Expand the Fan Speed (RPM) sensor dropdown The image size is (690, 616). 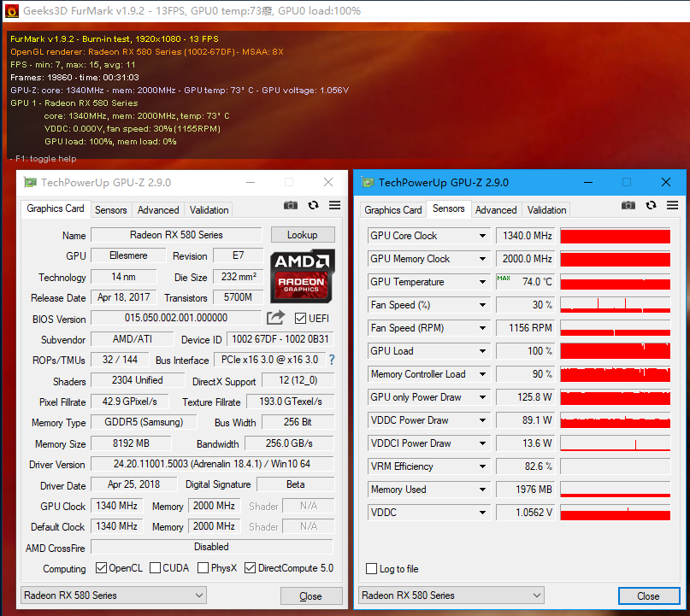tap(482, 328)
